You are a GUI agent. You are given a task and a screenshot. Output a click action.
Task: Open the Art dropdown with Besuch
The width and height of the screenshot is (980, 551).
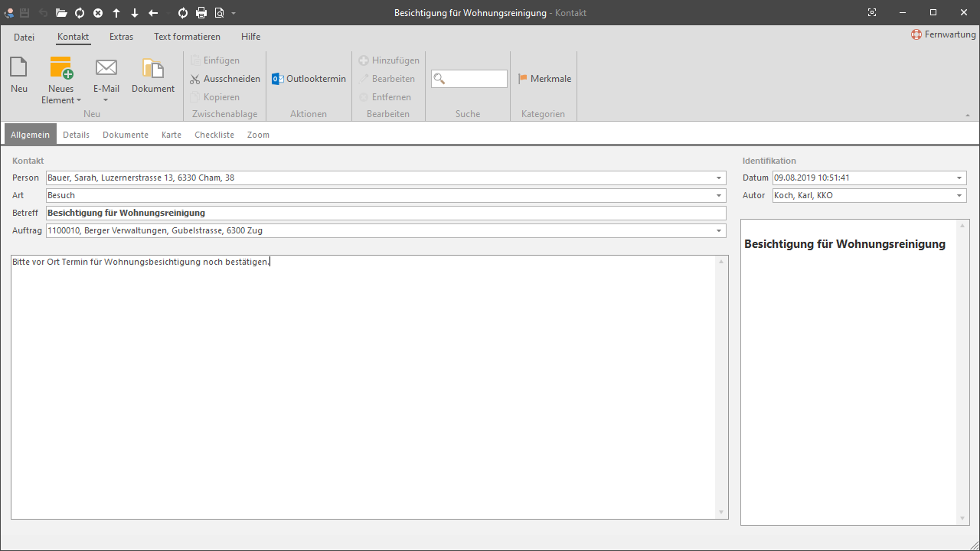(719, 195)
